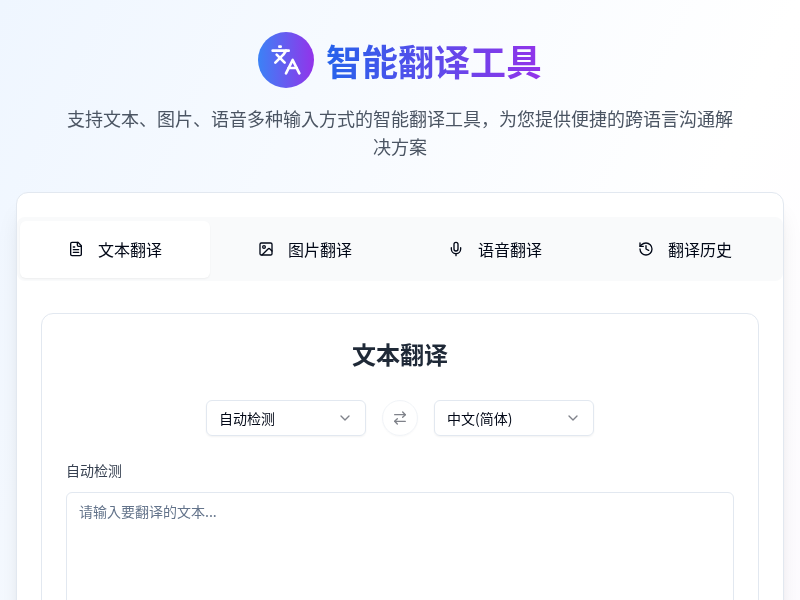Click the 自动检测 label above text area
This screenshot has height=600, width=800.
94,471
